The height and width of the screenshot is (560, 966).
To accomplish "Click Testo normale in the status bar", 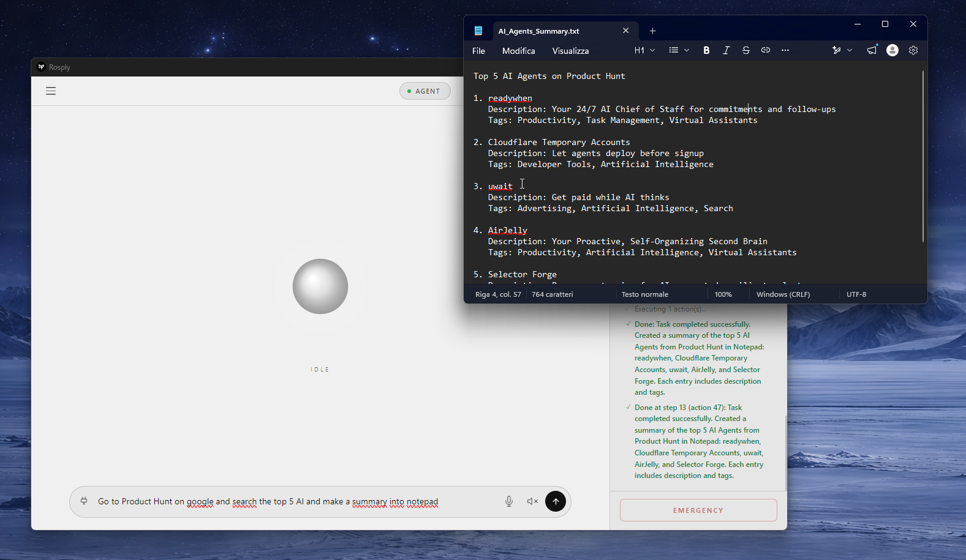I will pyautogui.click(x=645, y=294).
